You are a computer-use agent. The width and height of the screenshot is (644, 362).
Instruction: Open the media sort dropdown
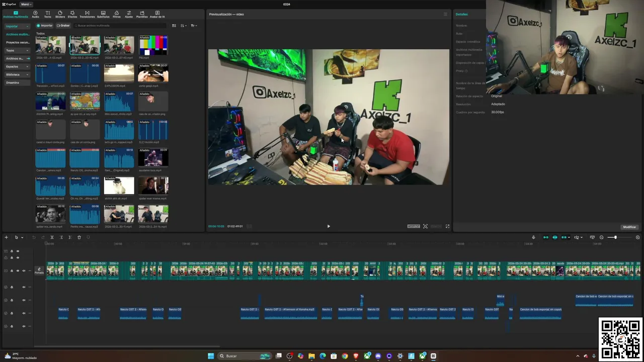click(x=184, y=26)
